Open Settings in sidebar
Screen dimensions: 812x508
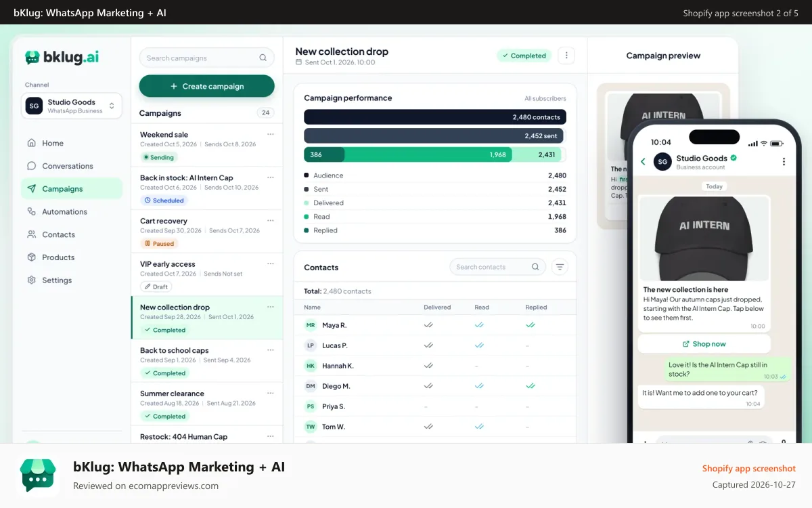(72, 280)
